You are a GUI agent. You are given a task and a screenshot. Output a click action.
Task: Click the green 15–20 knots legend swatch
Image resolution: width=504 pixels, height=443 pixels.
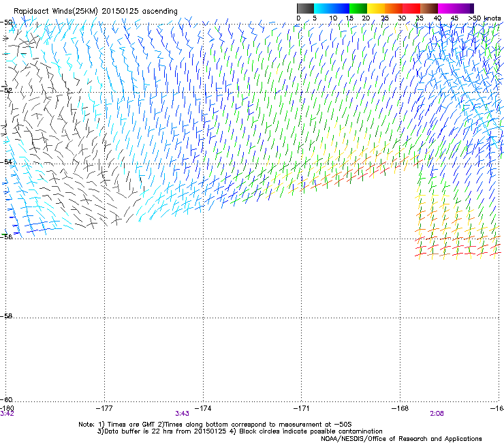(x=358, y=8)
